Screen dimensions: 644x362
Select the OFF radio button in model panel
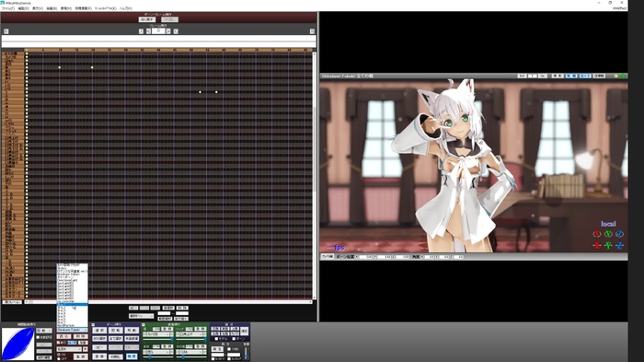click(58, 359)
